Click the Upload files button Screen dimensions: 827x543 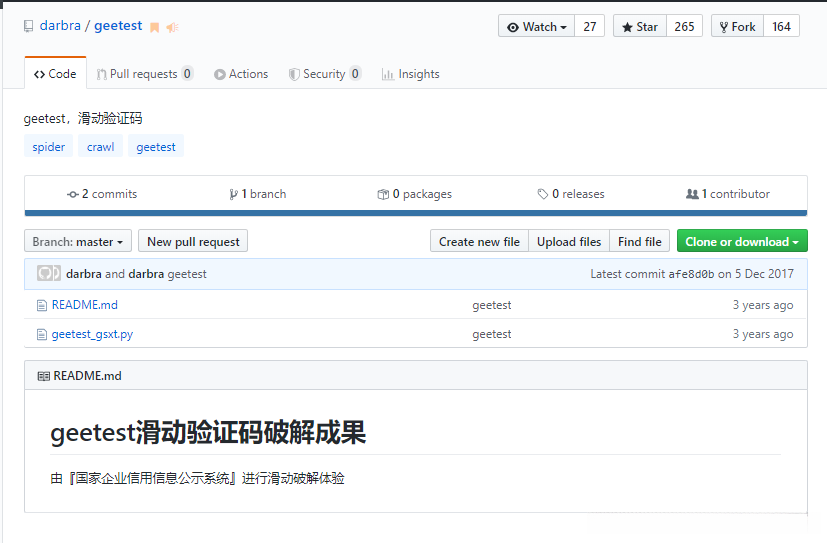569,241
